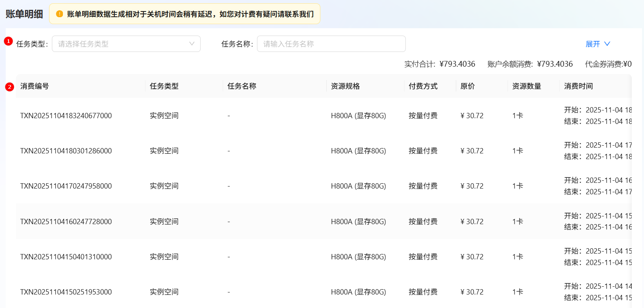Click the orange warning icon in the notice banner
The width and height of the screenshot is (644, 308).
coord(59,14)
